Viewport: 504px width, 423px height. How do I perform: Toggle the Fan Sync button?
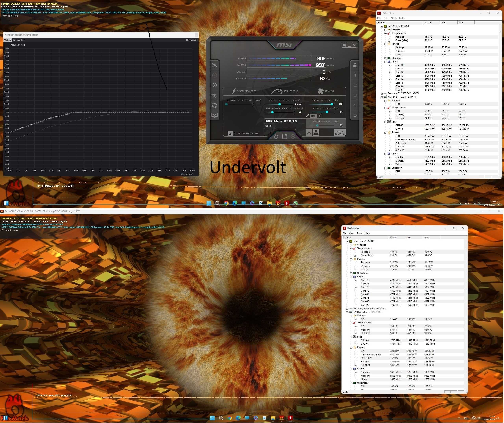[x=340, y=133]
